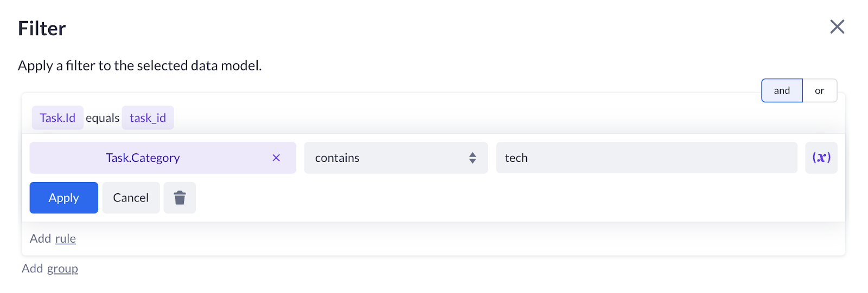The image size is (868, 293).
Task: Click the 'Add' text before 'rule'
Action: click(41, 238)
